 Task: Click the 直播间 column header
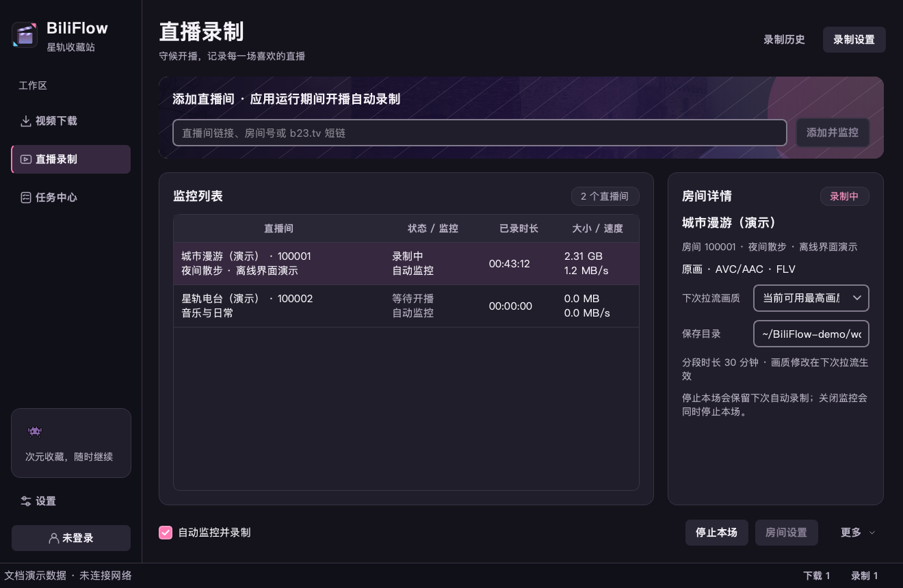point(279,228)
